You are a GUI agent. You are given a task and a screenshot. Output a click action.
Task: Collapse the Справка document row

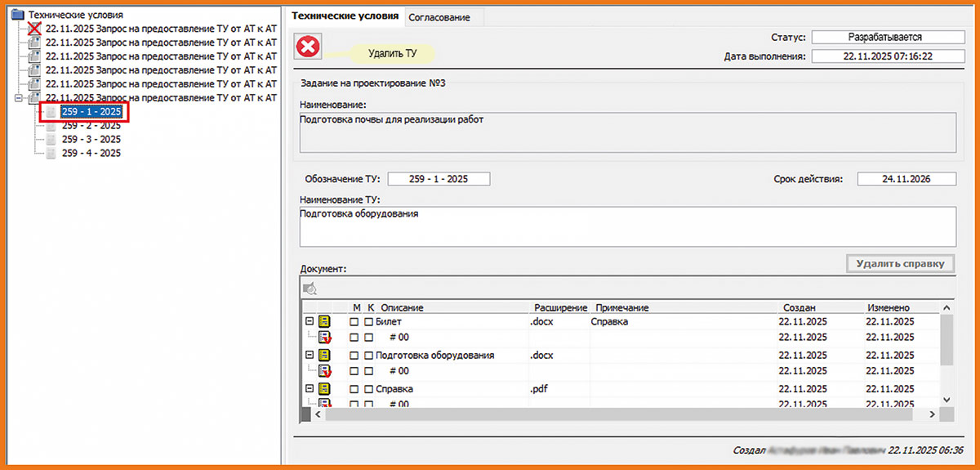click(x=309, y=389)
